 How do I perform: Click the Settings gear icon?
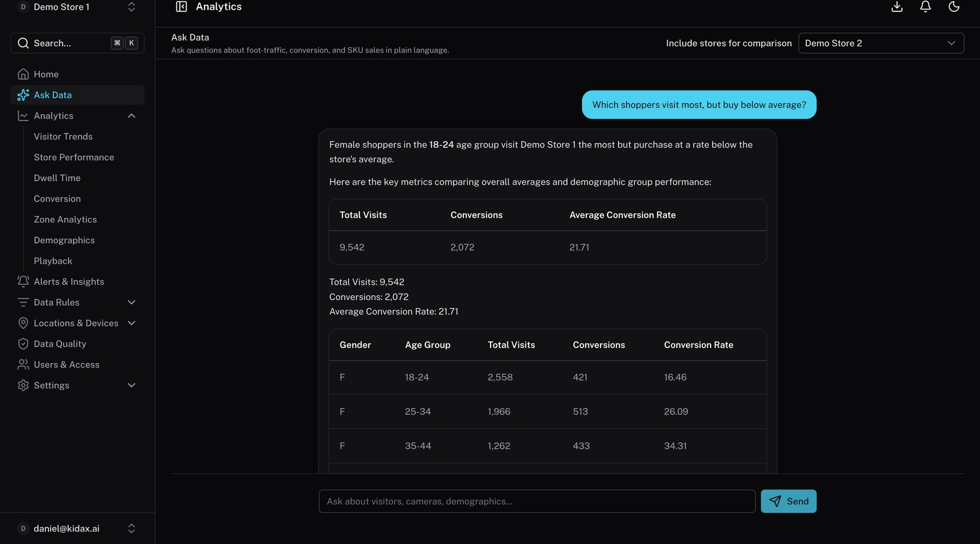click(x=23, y=385)
